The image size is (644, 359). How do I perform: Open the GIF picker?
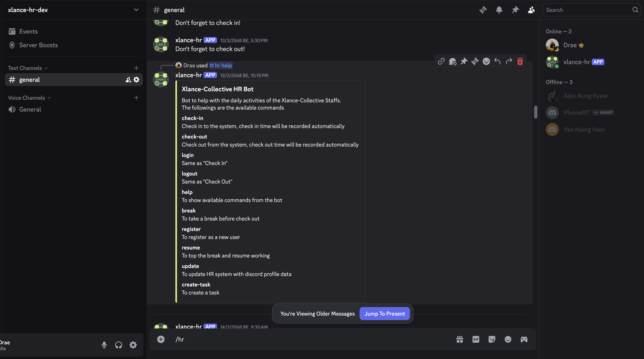[x=475, y=339]
